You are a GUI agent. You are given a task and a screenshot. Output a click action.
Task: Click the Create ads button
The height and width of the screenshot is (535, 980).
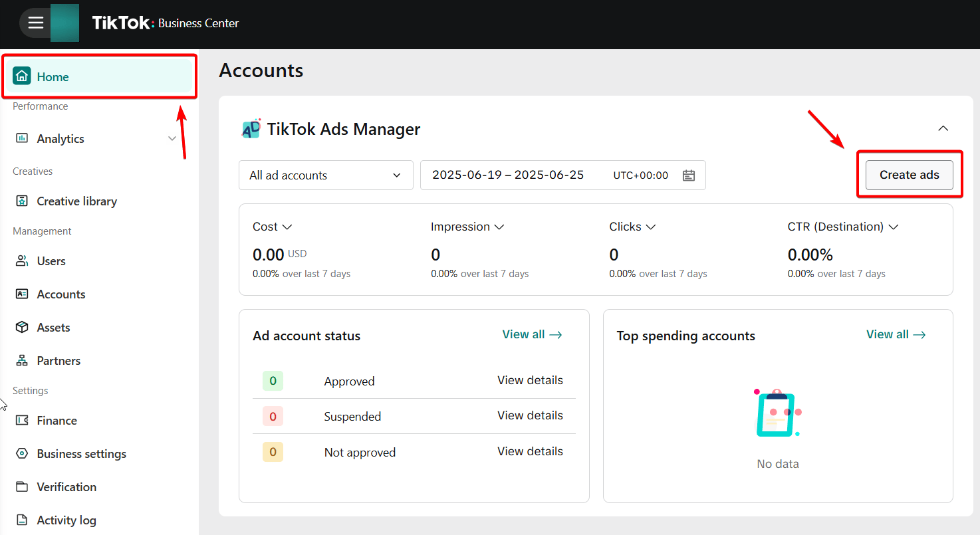(x=909, y=175)
